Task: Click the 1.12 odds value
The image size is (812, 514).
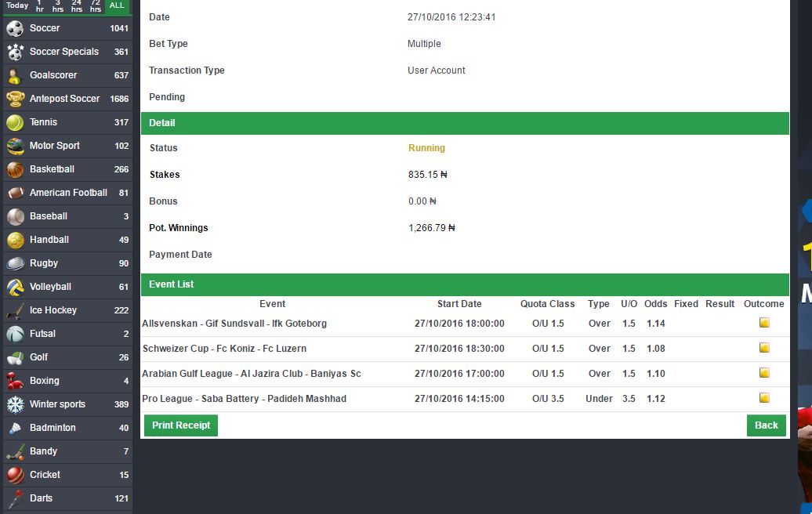Action: pos(655,399)
